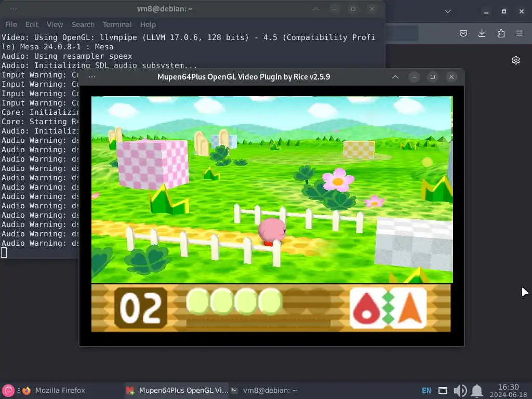Open the Firefox downloads panel
The width and height of the screenshot is (532, 399).
(x=482, y=33)
